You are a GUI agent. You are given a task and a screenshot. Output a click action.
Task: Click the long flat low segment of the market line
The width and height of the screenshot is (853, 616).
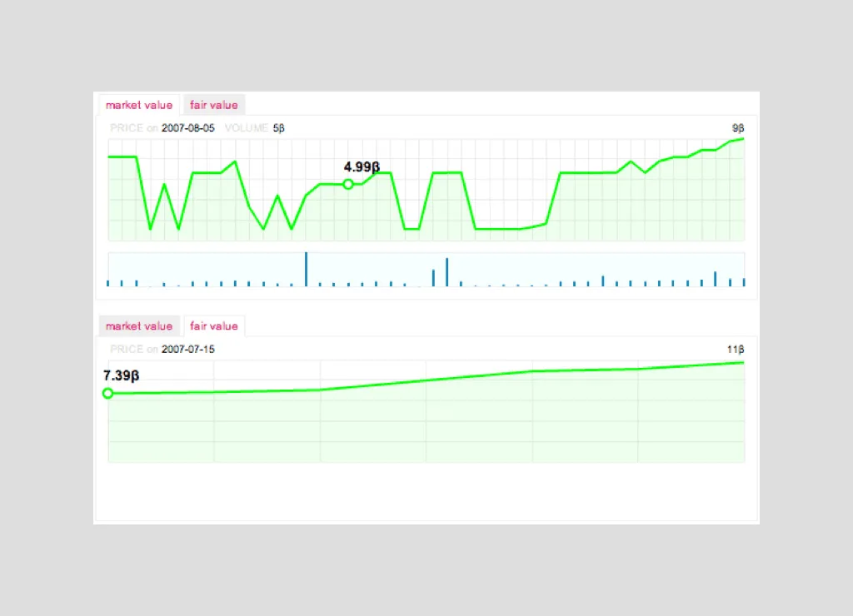click(497, 228)
